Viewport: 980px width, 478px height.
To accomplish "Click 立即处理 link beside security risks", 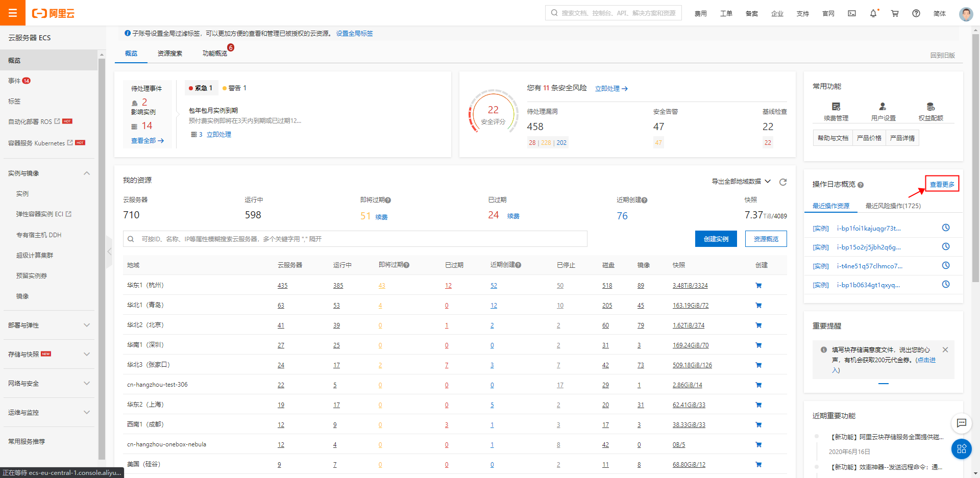I will 611,89.
